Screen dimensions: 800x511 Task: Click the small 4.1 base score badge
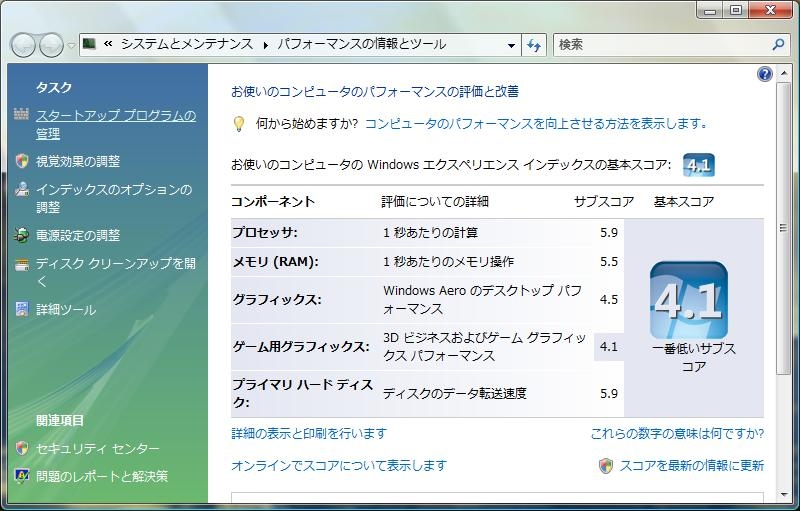[698, 165]
